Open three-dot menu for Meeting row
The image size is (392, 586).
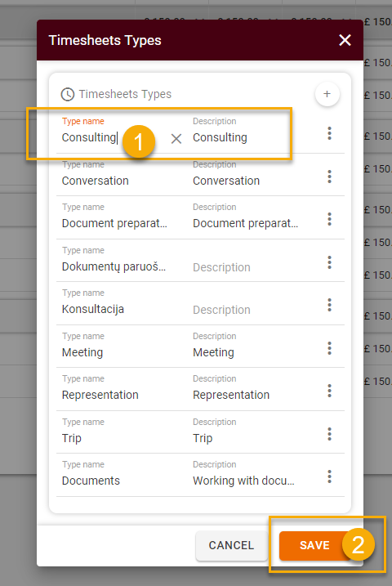(329, 348)
